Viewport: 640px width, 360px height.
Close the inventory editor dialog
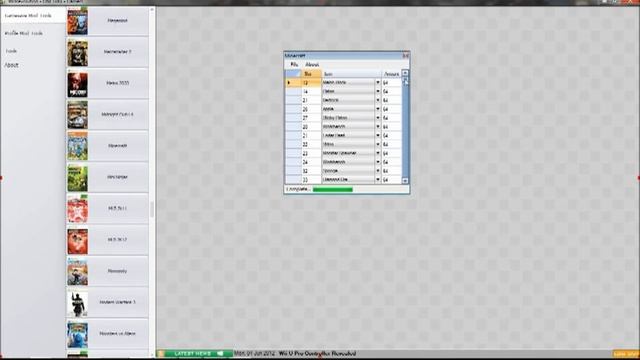click(x=405, y=55)
